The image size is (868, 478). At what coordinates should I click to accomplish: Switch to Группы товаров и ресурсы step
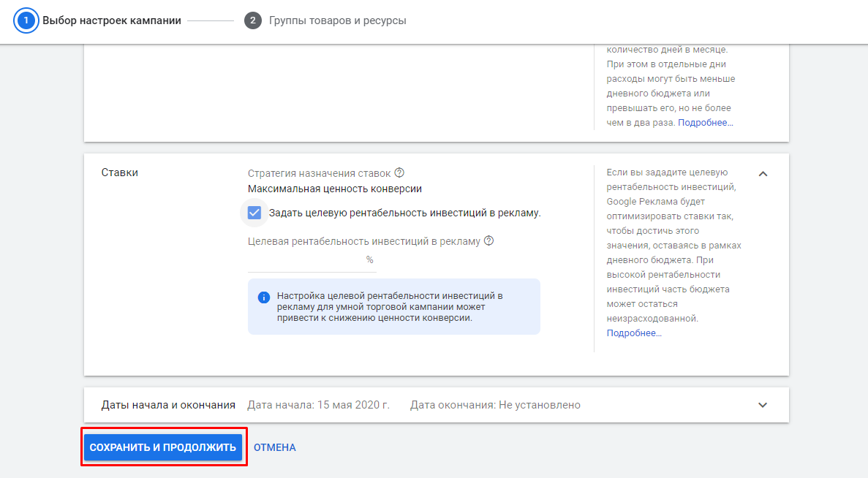pyautogui.click(x=337, y=20)
